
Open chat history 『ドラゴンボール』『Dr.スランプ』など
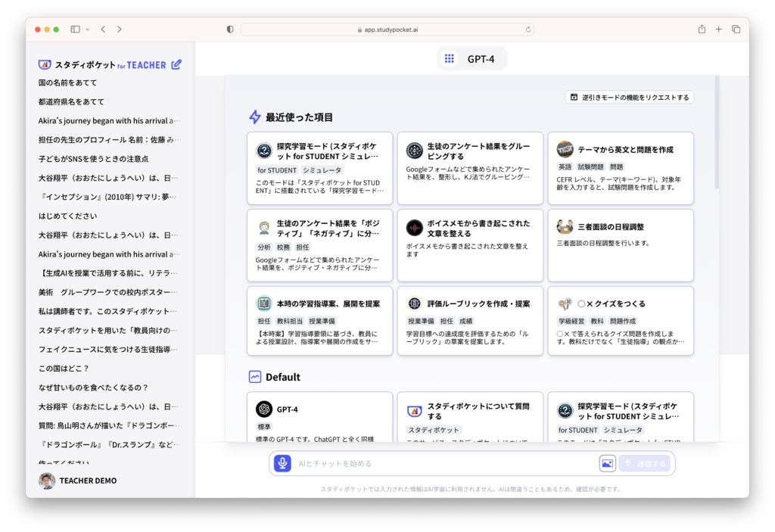(109, 444)
